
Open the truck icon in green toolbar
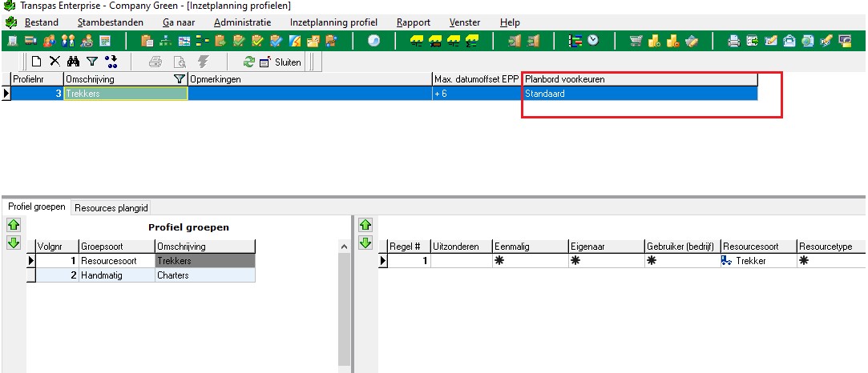pos(30,41)
